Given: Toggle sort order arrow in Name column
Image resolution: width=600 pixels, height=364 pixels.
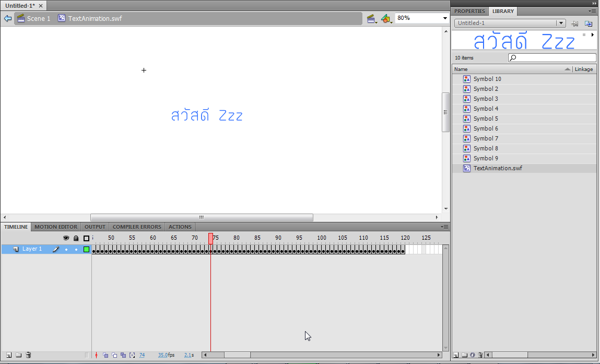Looking at the screenshot, I should point(568,69).
